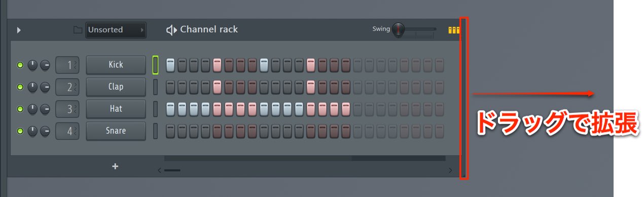The image size is (644, 197).
Task: Mute the Kick channel green LED
Action: coord(20,65)
